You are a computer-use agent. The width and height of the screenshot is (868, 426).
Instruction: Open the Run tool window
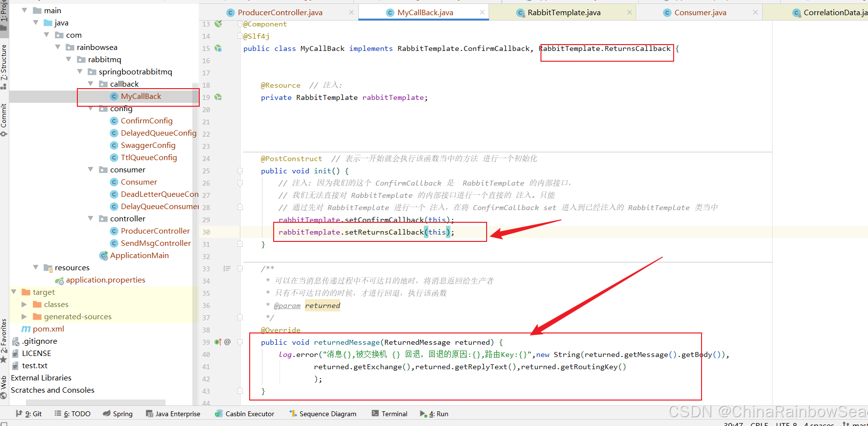point(434,414)
